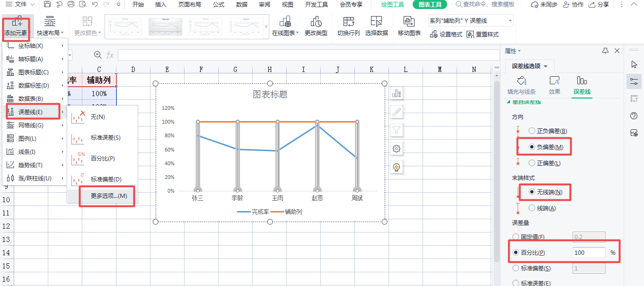Expand the Axis Titles (轴标题) submenu
644x286 pixels.
point(35,59)
